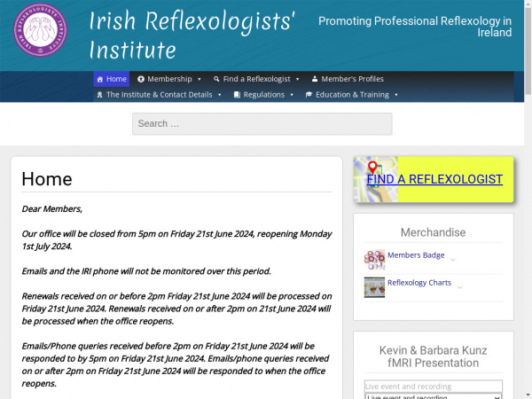
Task: Open the Member's Profiles menu item
Action: (348, 79)
